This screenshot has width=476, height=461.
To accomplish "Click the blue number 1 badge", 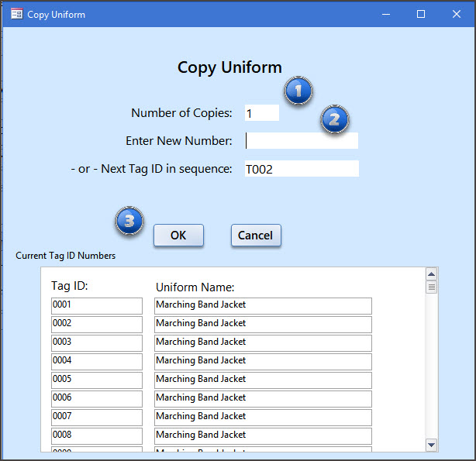I will tap(298, 91).
